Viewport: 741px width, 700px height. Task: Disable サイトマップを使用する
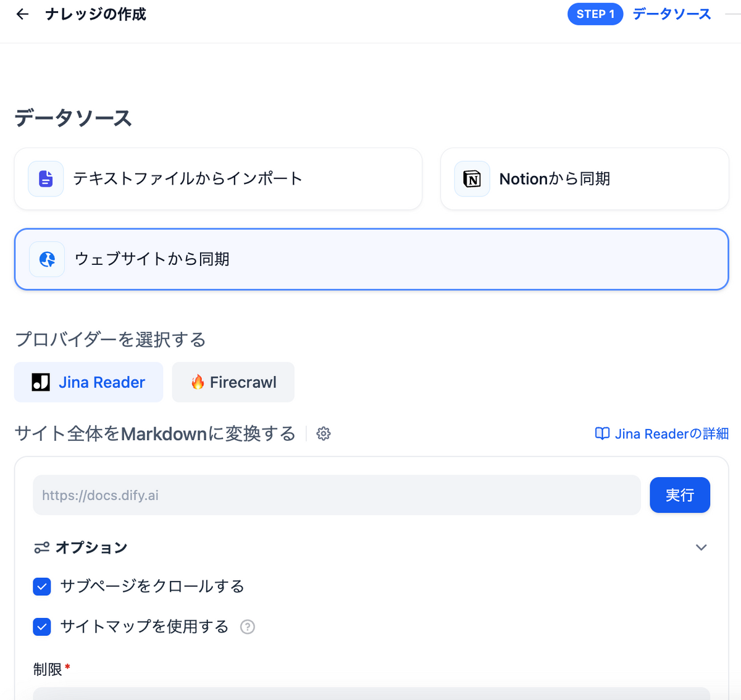(x=41, y=627)
